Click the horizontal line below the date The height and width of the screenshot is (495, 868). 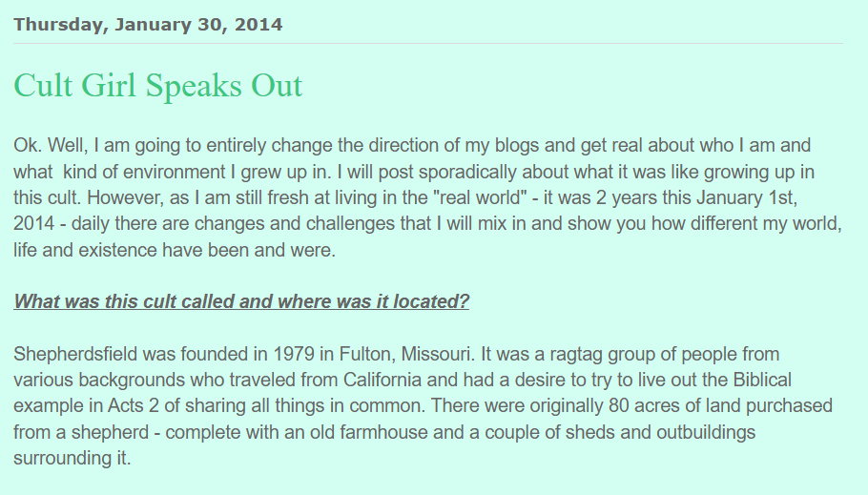tap(428, 43)
